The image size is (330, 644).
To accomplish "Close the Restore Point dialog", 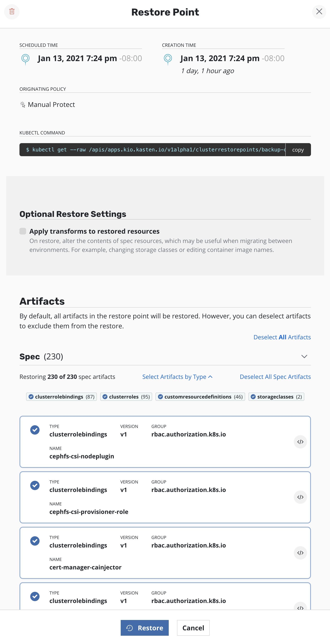I will [319, 12].
